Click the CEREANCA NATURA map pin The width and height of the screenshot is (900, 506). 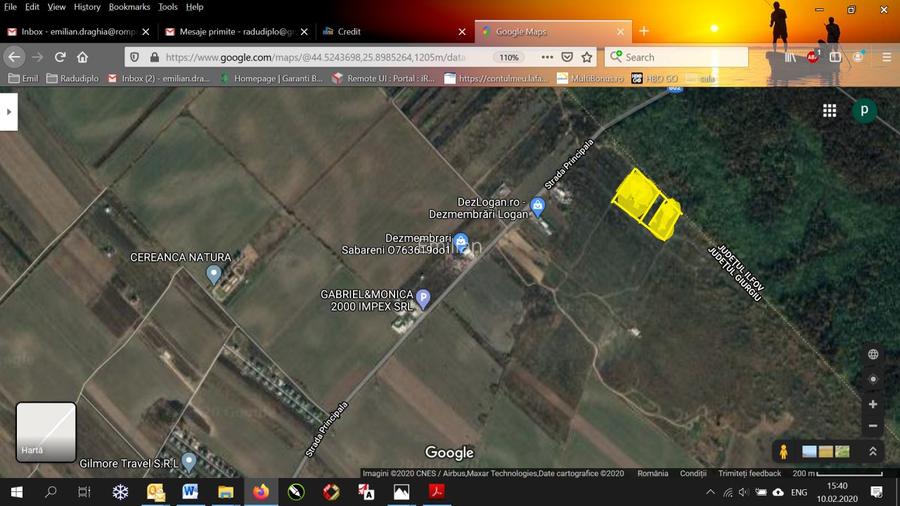coord(213,274)
